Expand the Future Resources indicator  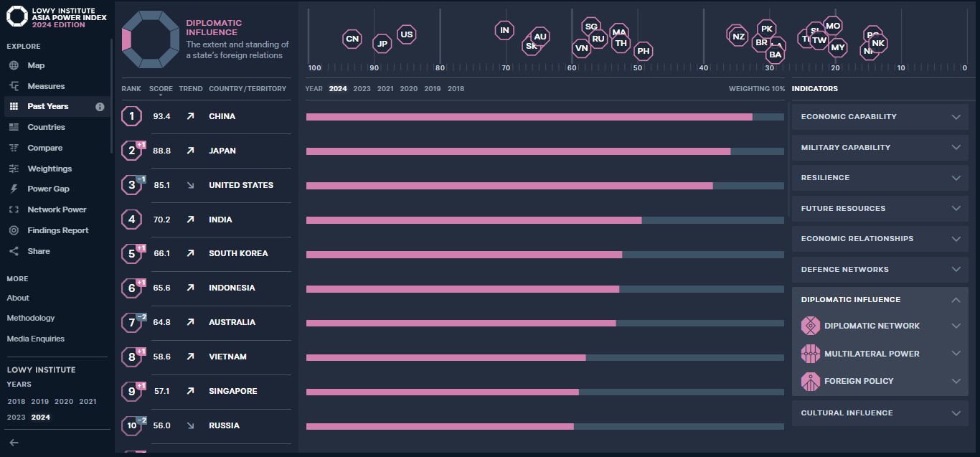(880, 208)
